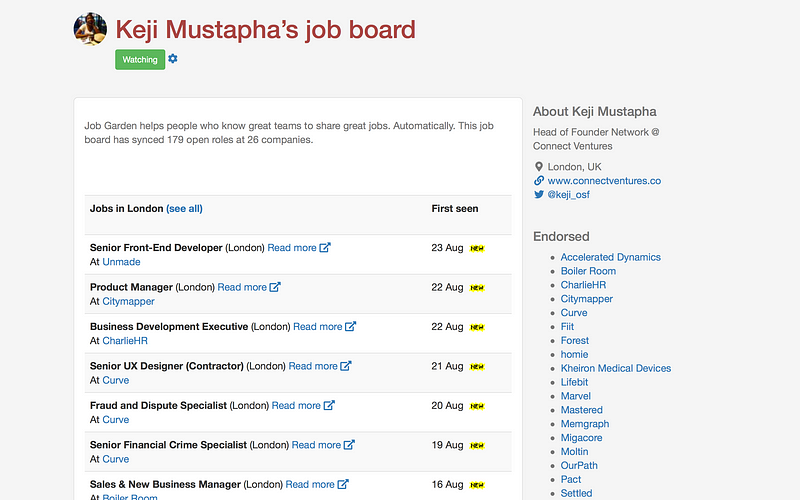Screen dimensions: 800x500
Task: Open CharlieHR in Endorsed list
Action: (583, 285)
